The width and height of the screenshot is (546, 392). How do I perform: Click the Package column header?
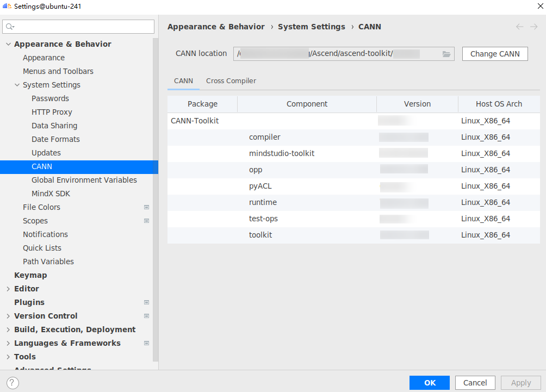click(202, 104)
